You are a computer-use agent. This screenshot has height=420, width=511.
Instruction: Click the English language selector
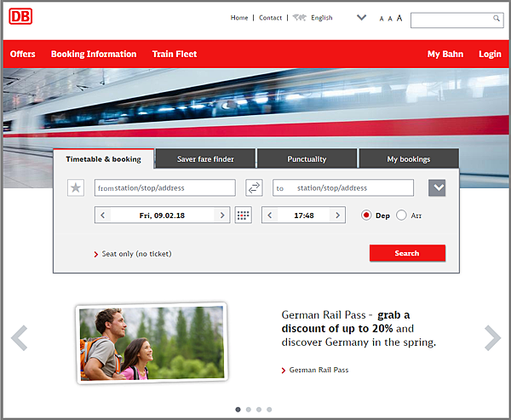point(322,18)
